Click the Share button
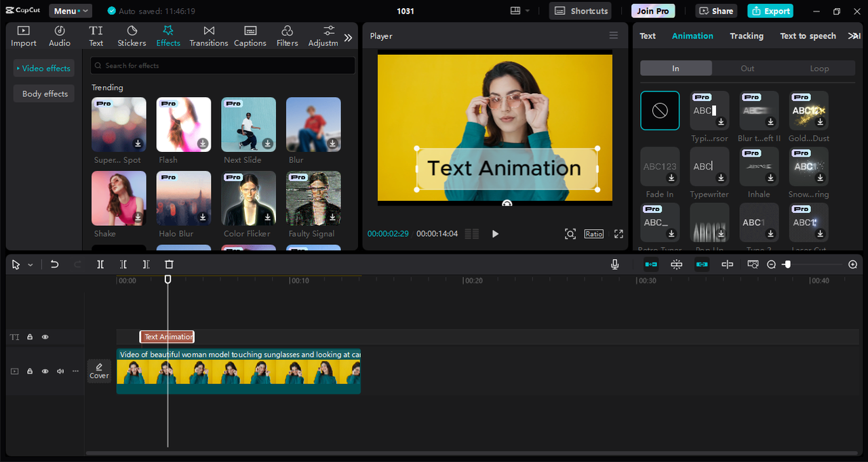This screenshot has width=868, height=462. click(x=716, y=11)
